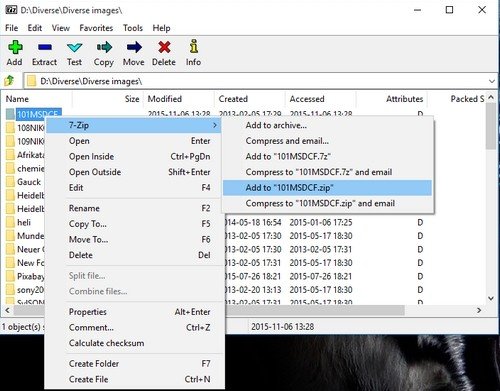Select Edit in the context menu

coord(133,188)
